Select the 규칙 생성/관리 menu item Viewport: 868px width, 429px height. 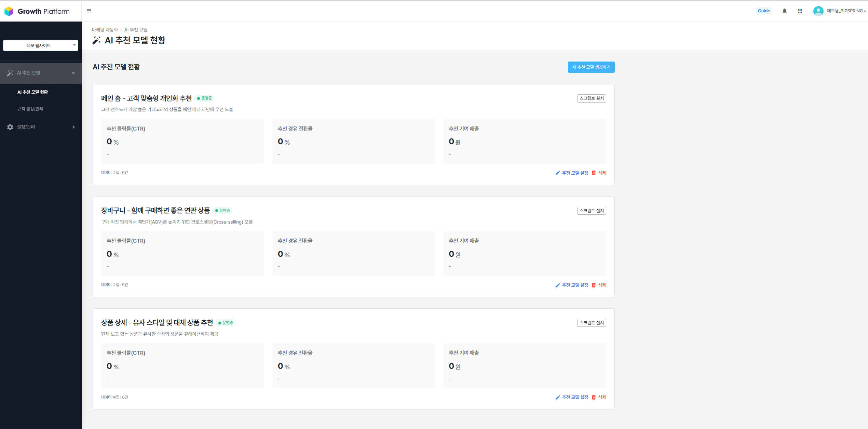click(x=30, y=109)
